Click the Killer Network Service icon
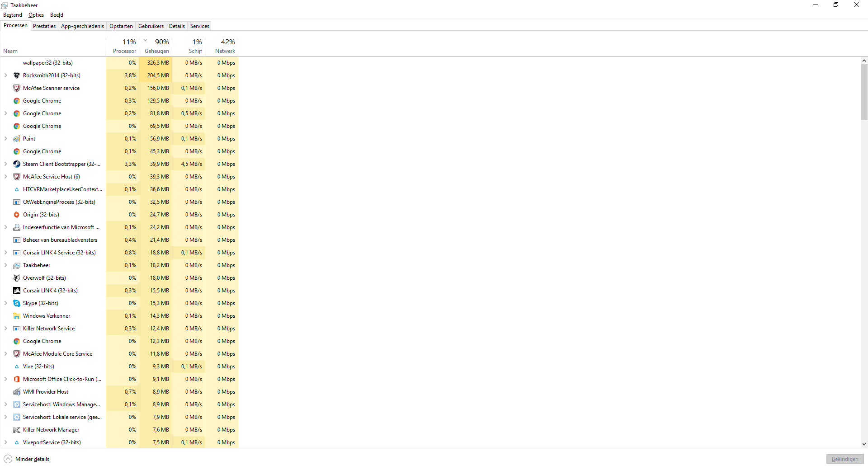The height and width of the screenshot is (470, 868). (17, 329)
